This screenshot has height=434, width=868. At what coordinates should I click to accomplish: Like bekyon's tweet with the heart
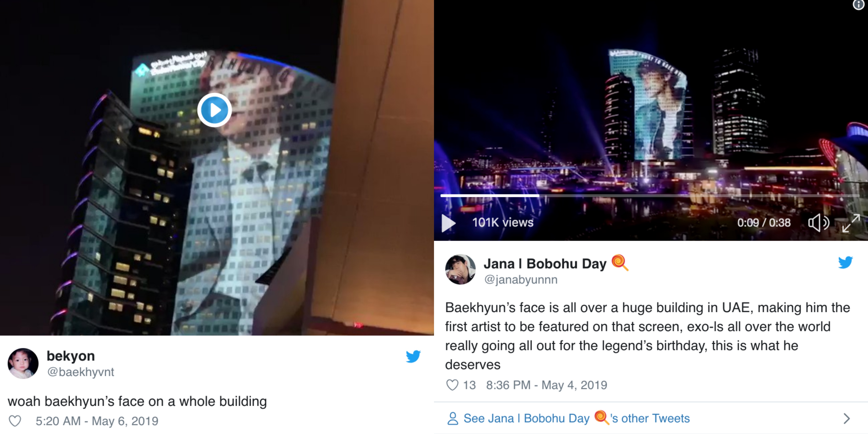pyautogui.click(x=15, y=421)
